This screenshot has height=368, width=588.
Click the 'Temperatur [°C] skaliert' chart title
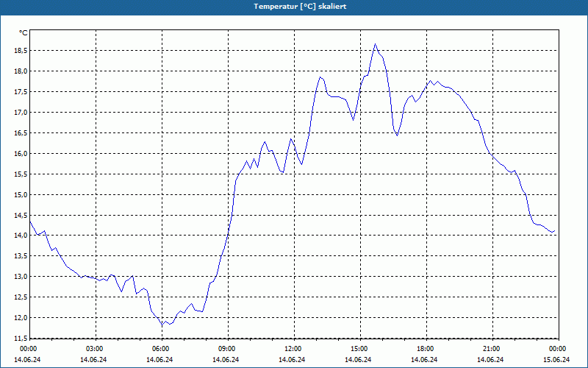pos(300,7)
